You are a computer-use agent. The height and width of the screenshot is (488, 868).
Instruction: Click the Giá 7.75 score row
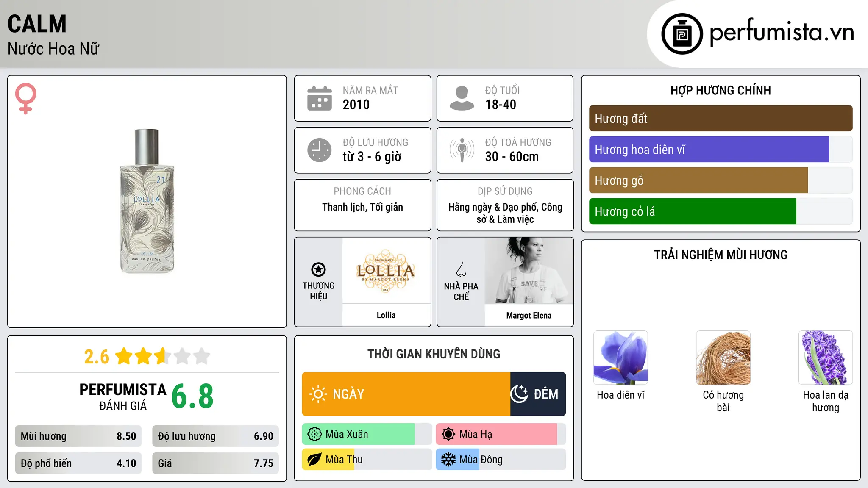tap(216, 463)
